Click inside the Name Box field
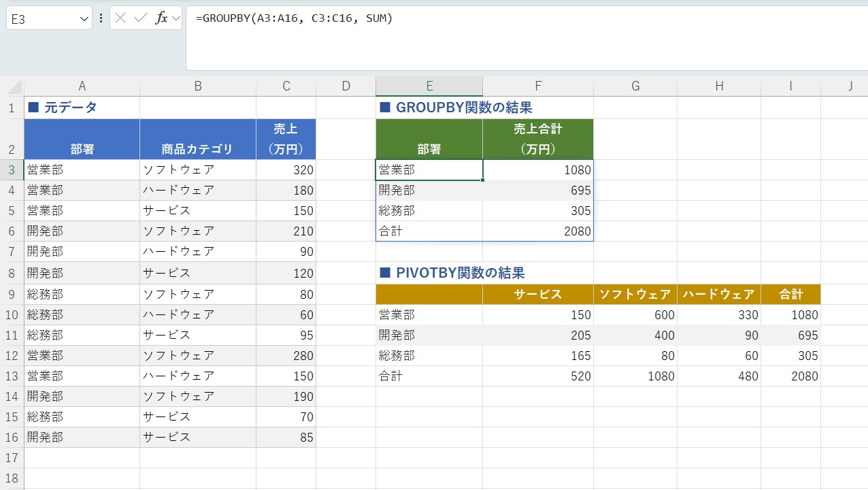The height and width of the screenshot is (490, 868). point(41,18)
